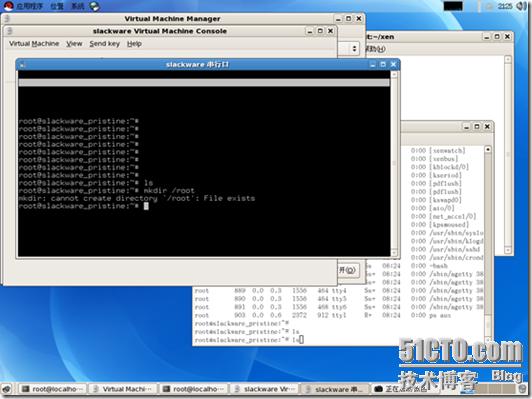The width and height of the screenshot is (532, 399).
Task: Click the Virtual Machine Manager window icon
Action: [x=7, y=19]
